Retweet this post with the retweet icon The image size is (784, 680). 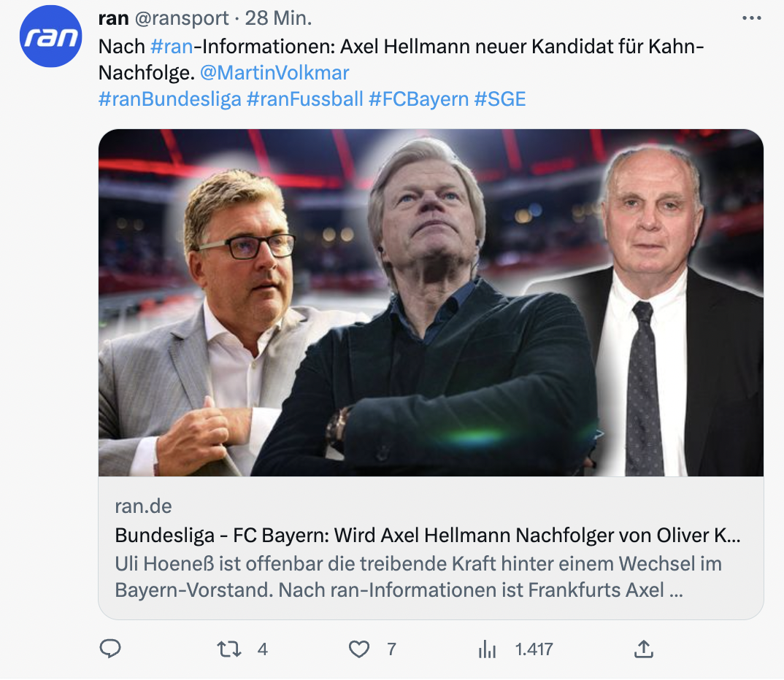(x=230, y=649)
